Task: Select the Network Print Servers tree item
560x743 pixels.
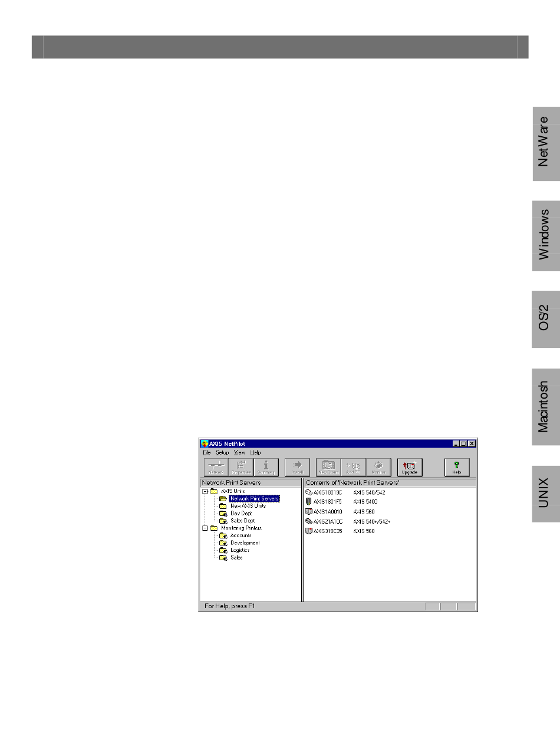Action: 254,498
